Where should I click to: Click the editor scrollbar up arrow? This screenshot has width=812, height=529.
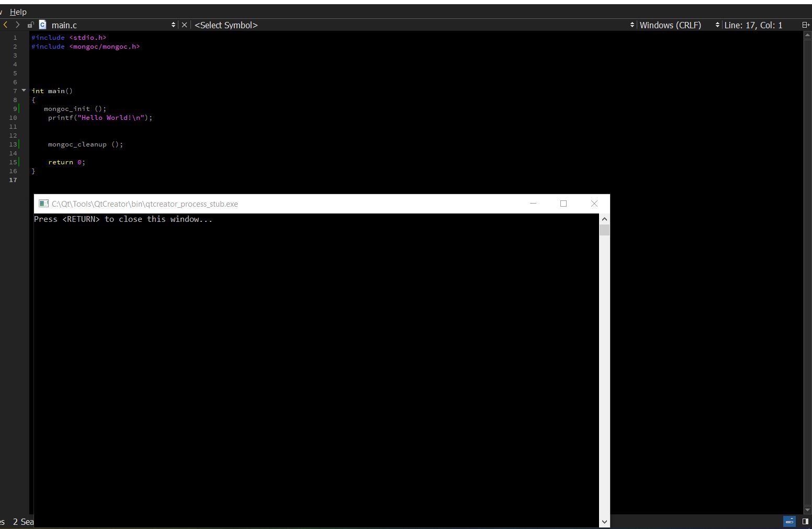807,35
